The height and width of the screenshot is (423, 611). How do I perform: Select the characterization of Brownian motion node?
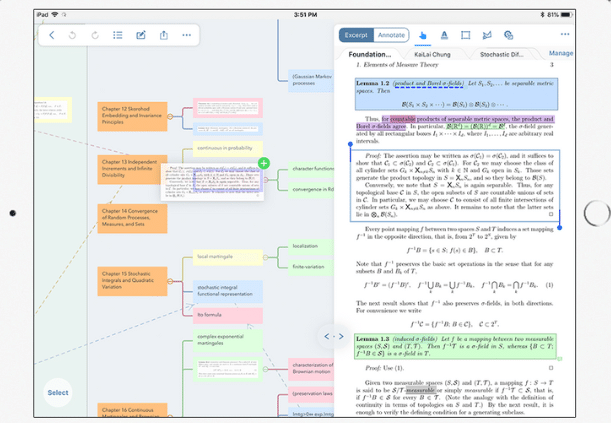point(311,369)
